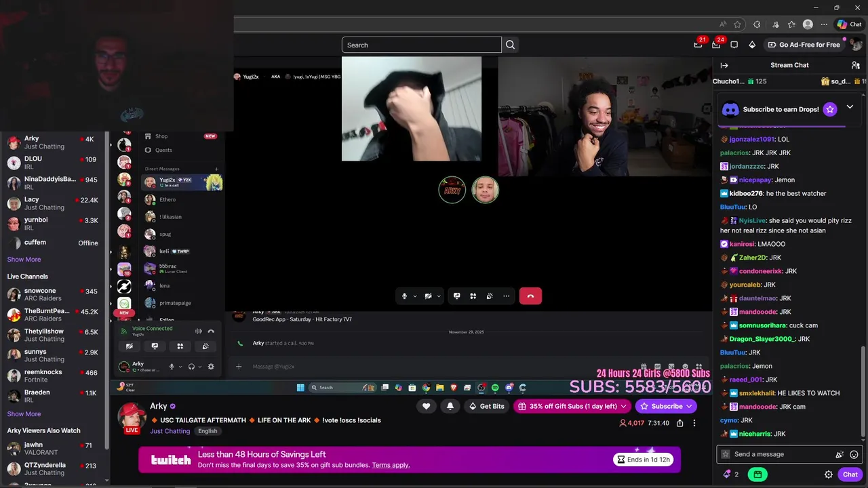The height and width of the screenshot is (488, 868).
Task: Click Go Ad-Free for Free button
Action: (x=804, y=45)
